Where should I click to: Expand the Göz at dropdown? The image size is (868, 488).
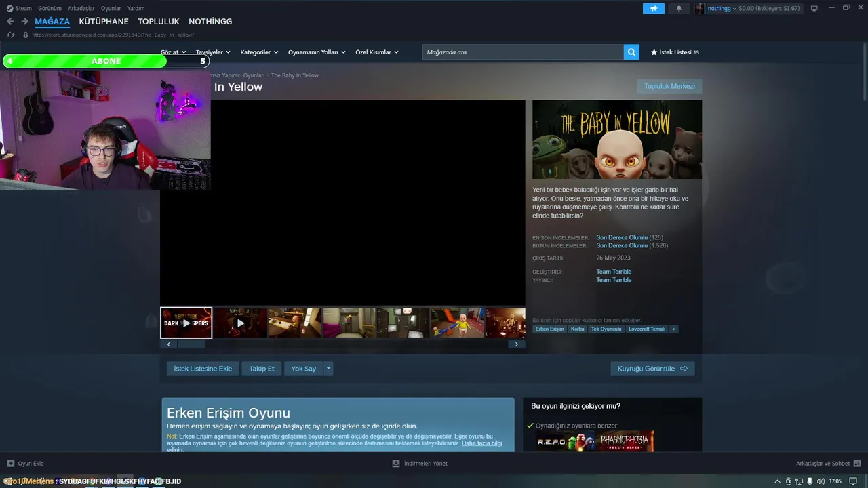point(172,52)
